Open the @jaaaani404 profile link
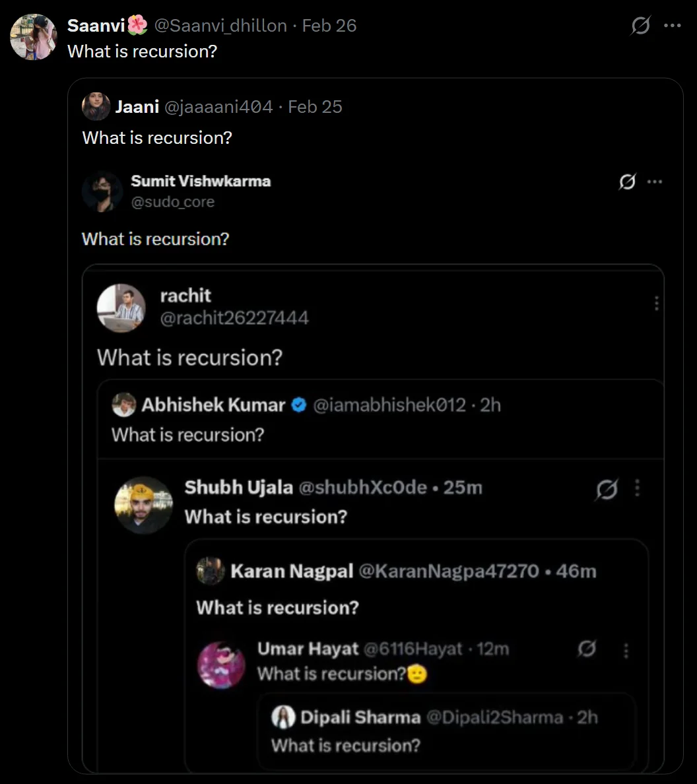This screenshot has height=784, width=697. click(x=218, y=107)
